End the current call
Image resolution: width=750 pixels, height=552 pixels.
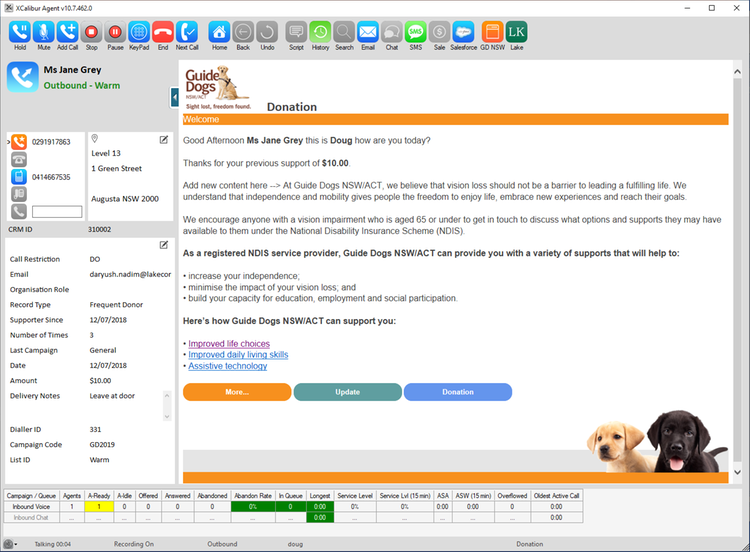click(163, 33)
